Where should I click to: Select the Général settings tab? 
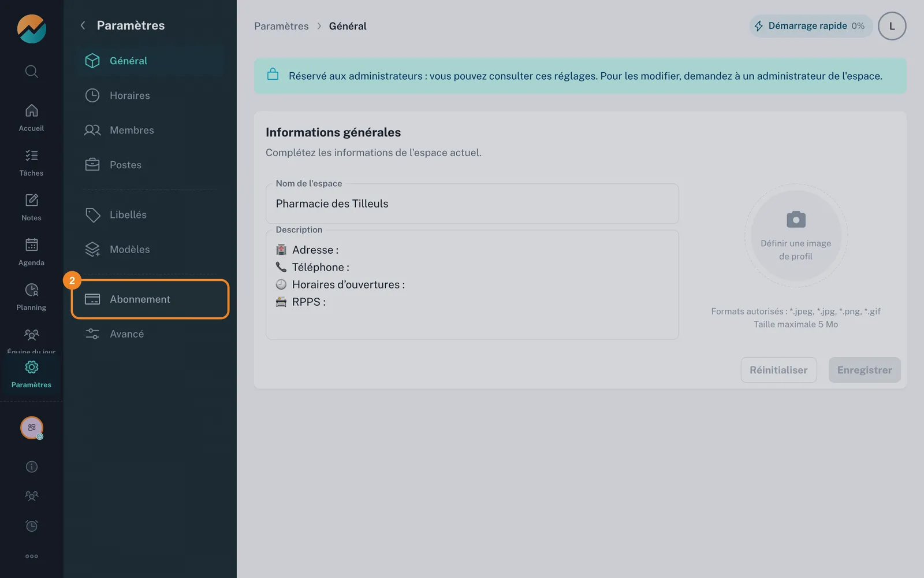click(150, 61)
